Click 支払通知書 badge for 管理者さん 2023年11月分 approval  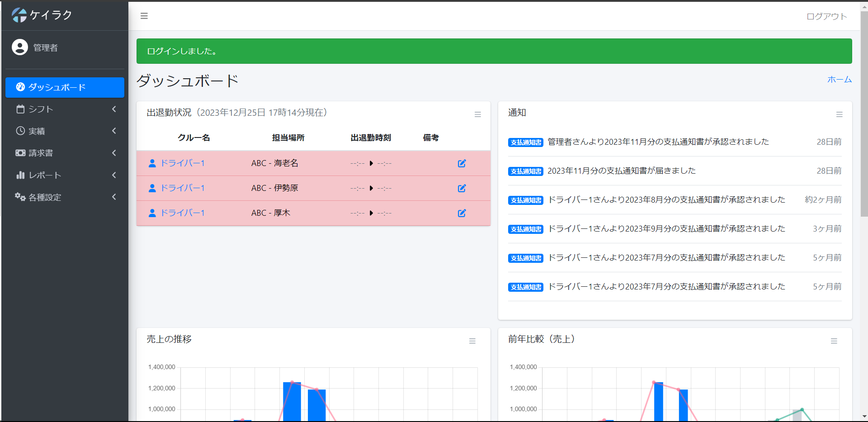click(525, 142)
